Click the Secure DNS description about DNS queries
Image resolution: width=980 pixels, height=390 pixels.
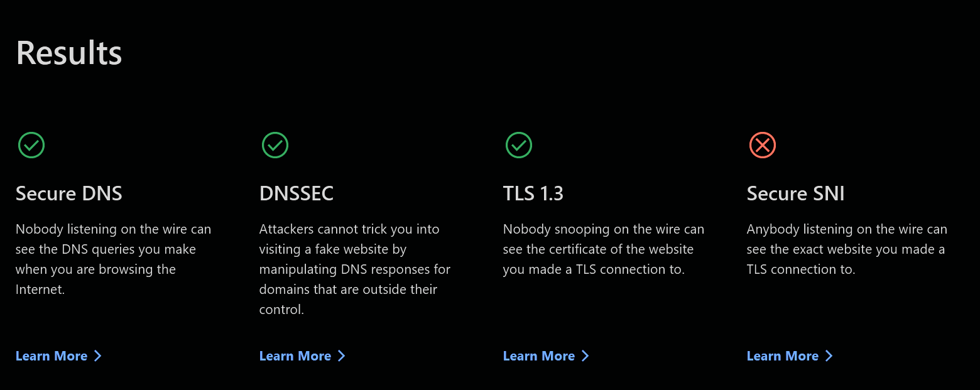click(x=113, y=259)
